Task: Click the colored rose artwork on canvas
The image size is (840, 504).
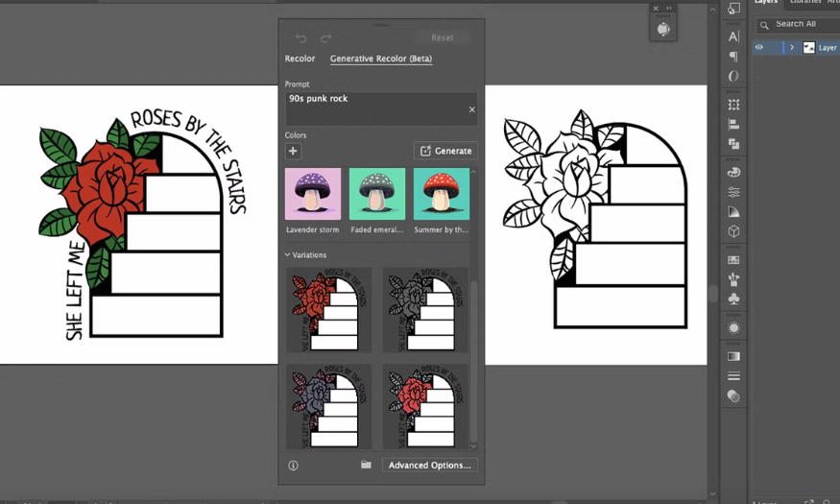Action: pos(143,224)
